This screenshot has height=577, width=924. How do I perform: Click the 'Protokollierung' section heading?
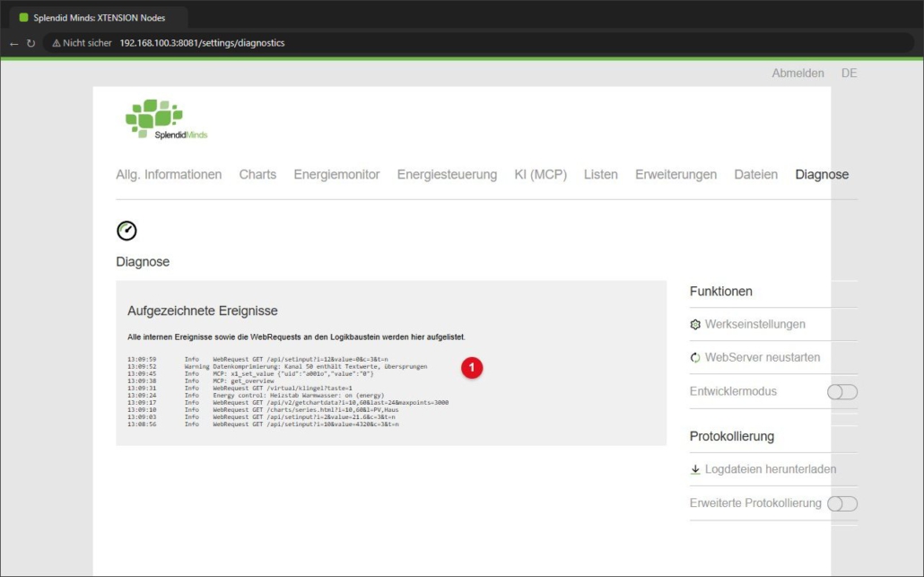(732, 436)
